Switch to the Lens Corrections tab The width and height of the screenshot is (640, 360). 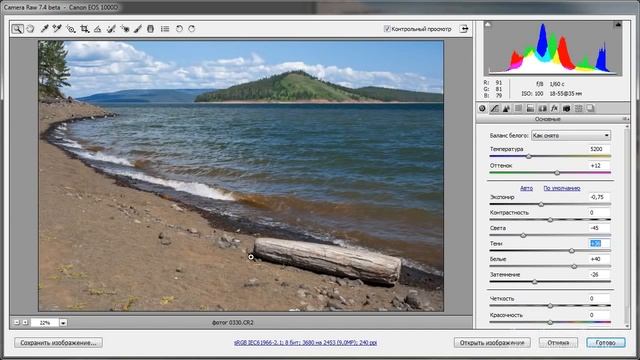(542, 108)
